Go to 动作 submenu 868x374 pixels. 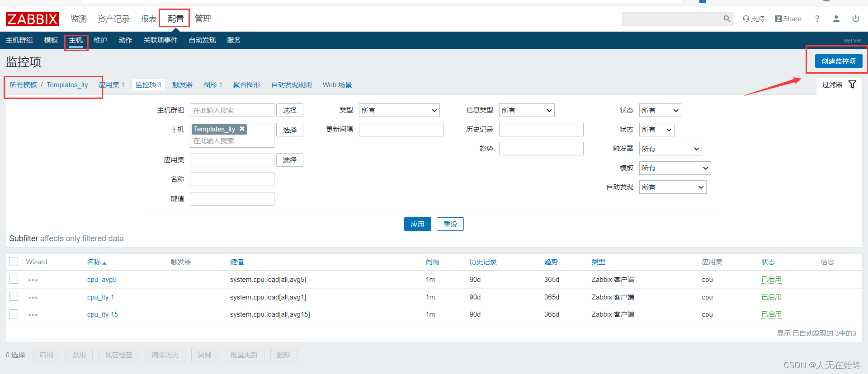[x=125, y=40]
